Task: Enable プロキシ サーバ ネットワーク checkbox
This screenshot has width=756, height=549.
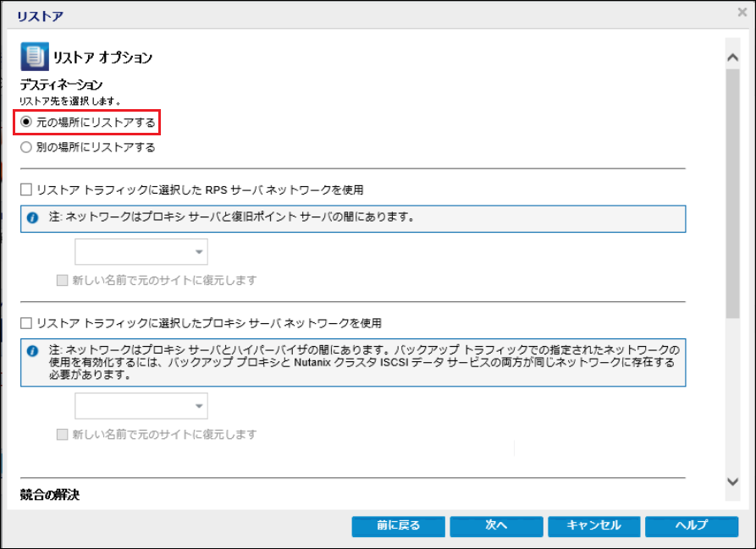Action: click(x=26, y=323)
